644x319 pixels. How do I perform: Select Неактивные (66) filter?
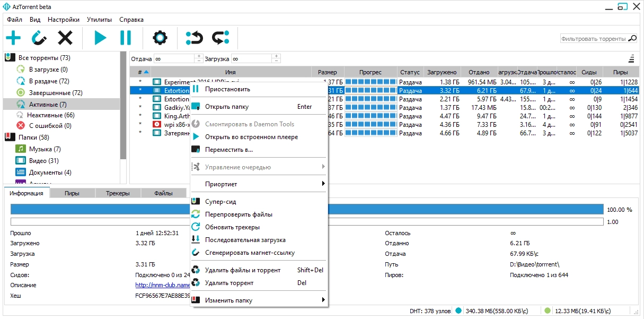click(x=51, y=115)
